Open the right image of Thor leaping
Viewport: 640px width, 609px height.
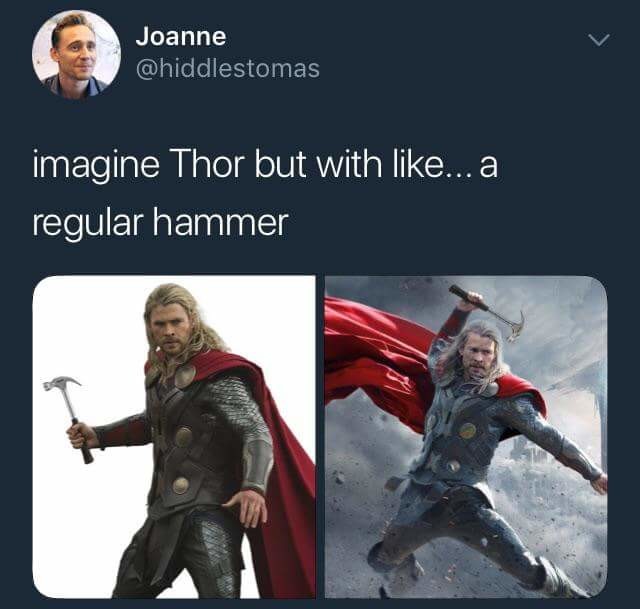[466, 437]
